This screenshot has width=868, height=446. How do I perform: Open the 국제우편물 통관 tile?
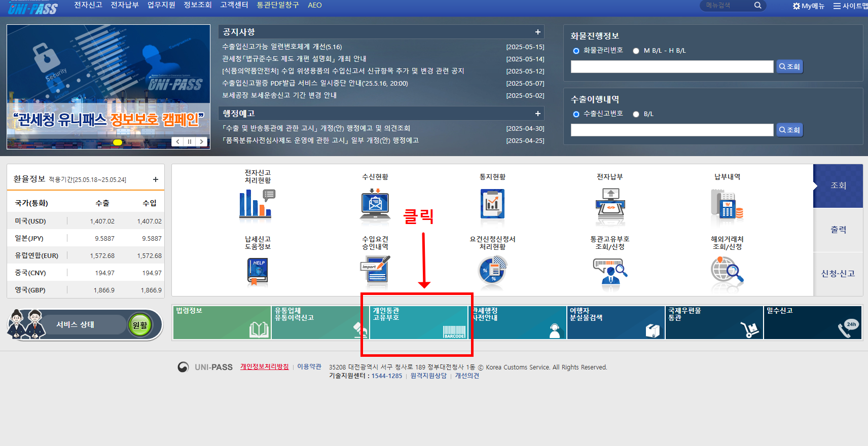coord(714,322)
